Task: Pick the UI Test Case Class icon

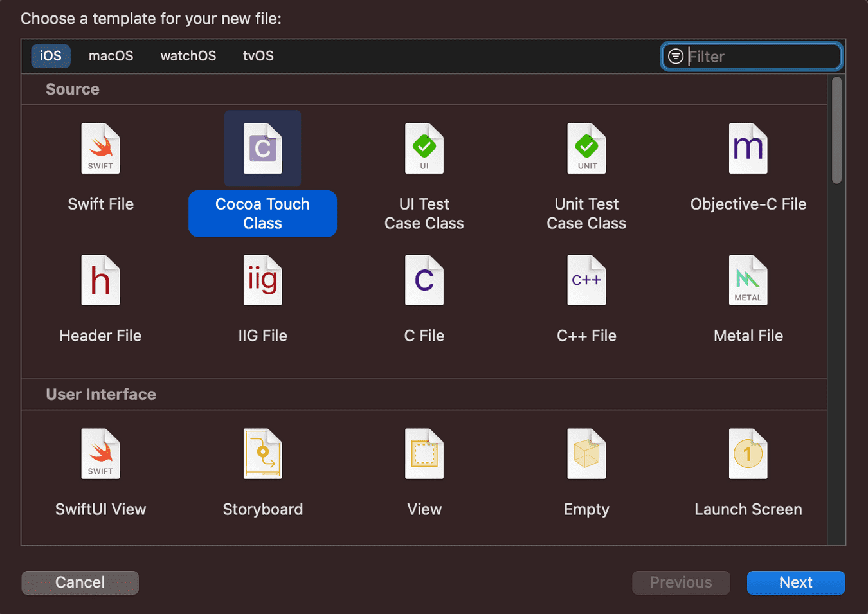Action: tap(424, 149)
